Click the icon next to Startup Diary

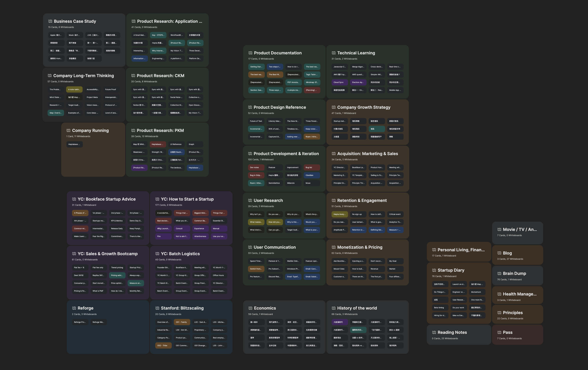pos(434,270)
